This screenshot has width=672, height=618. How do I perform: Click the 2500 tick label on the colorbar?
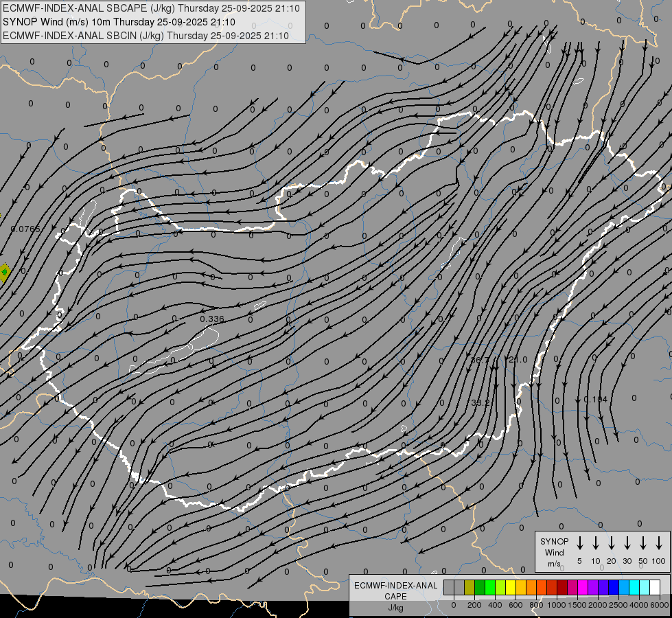pos(618,605)
